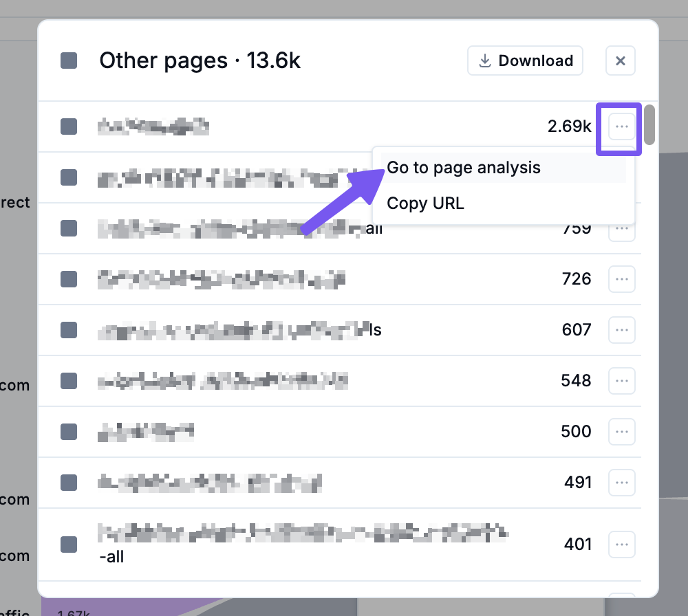This screenshot has height=616, width=688.
Task: Check the box for the 500 row
Action: click(69, 431)
